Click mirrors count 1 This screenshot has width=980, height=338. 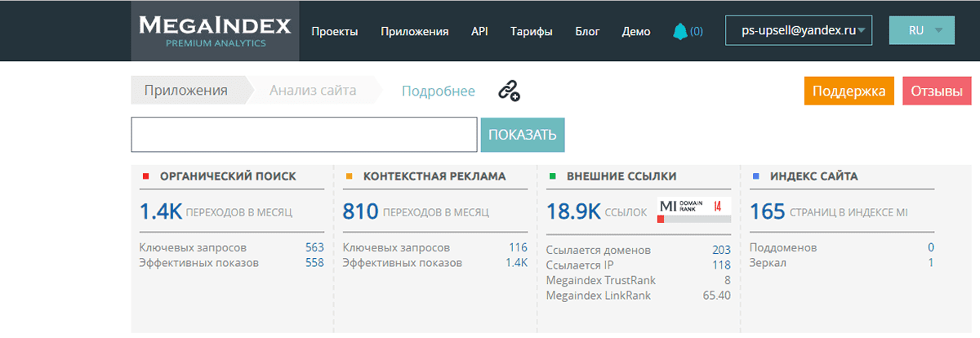pyautogui.click(x=931, y=263)
